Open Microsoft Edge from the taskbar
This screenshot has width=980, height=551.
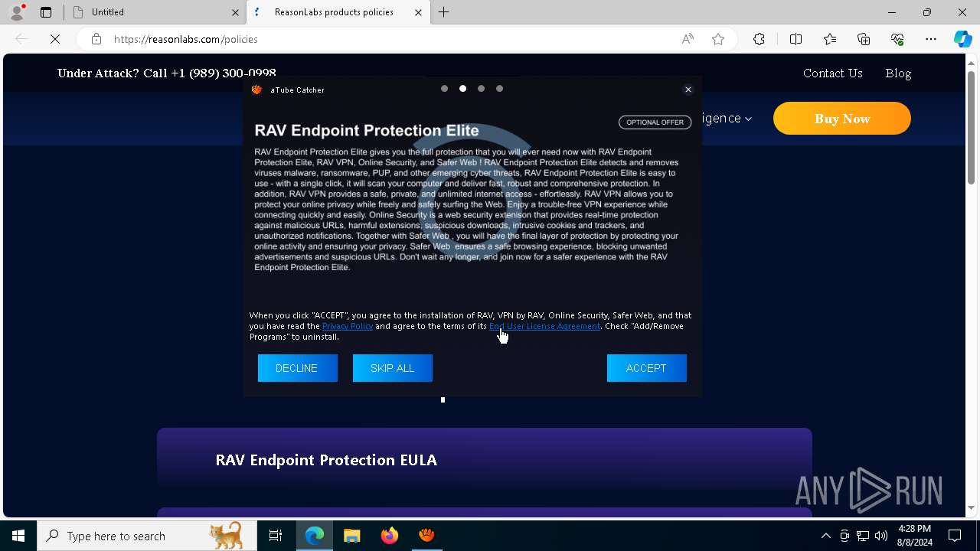click(315, 536)
